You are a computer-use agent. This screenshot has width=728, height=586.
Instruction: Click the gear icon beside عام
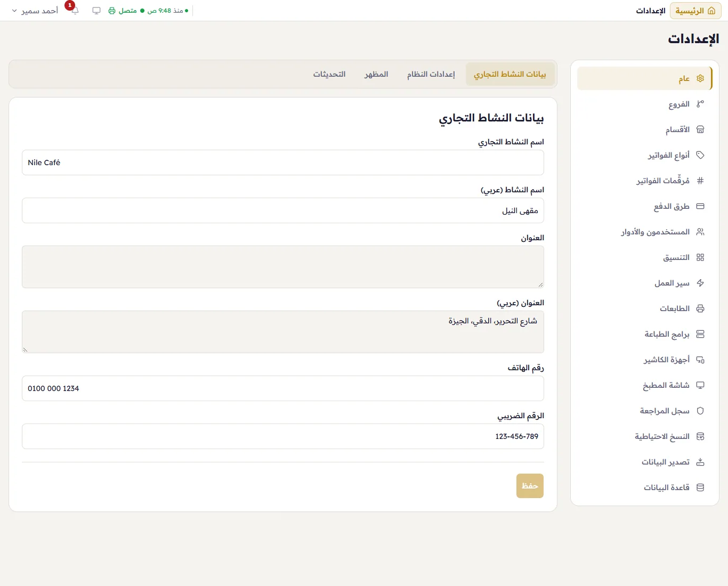coord(700,78)
